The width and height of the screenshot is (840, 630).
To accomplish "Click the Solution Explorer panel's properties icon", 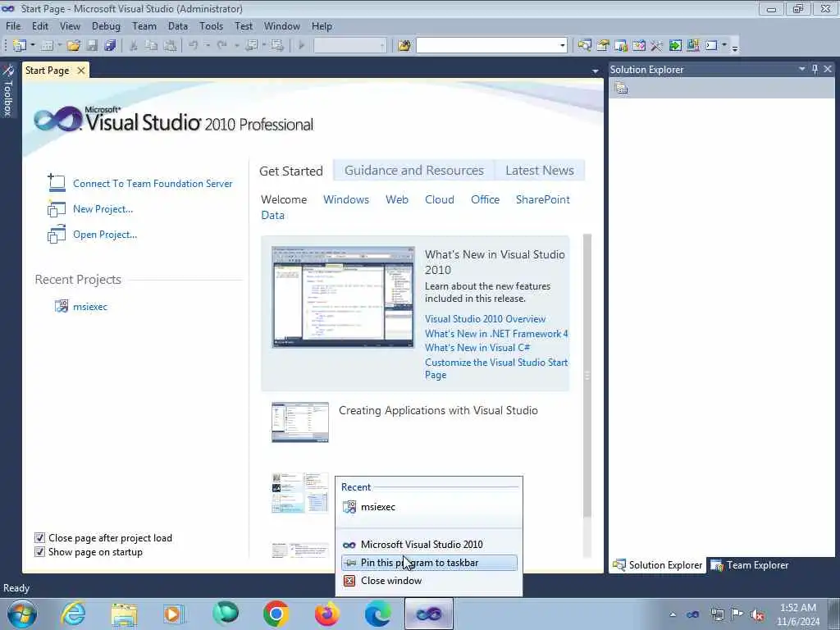I will [x=622, y=89].
